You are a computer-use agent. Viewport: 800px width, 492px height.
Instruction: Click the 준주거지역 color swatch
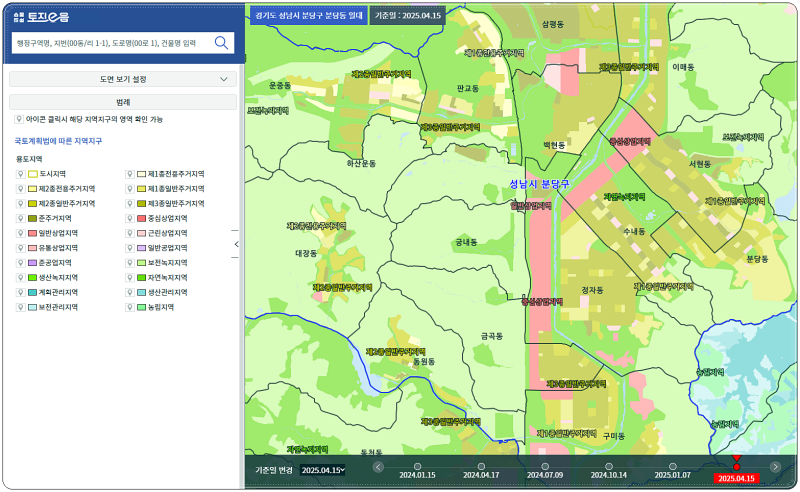click(32, 218)
